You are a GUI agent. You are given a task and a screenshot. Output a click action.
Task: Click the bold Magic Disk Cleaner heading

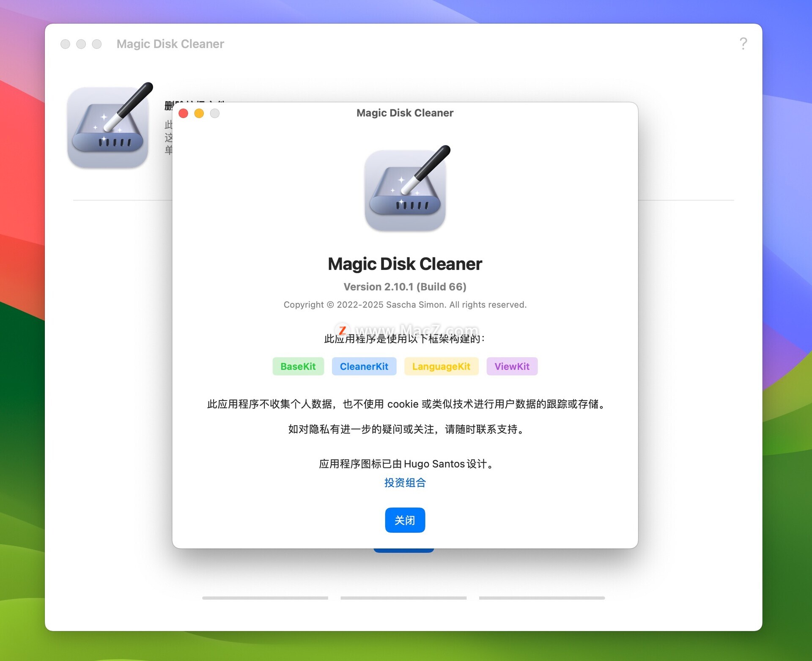coord(405,264)
